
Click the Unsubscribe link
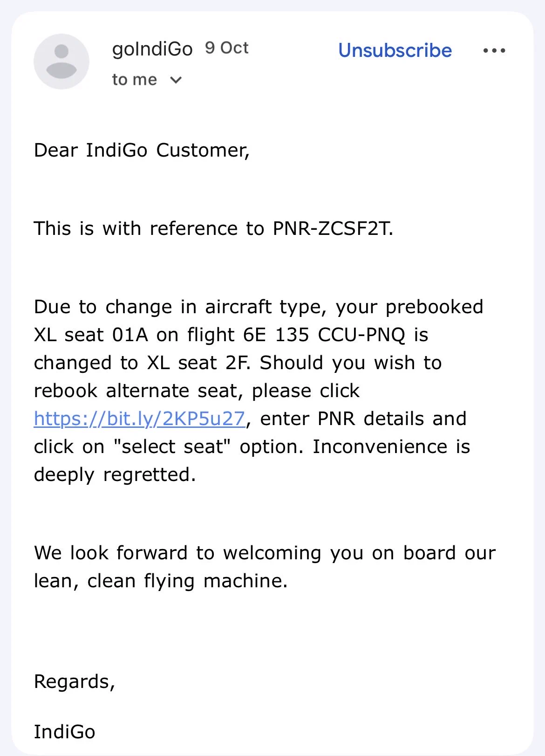pyautogui.click(x=395, y=50)
